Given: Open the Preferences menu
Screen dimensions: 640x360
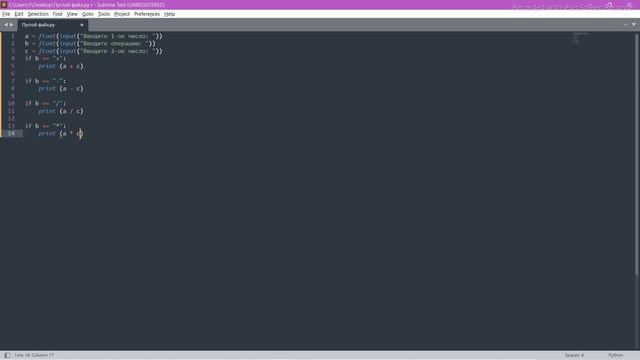Looking at the screenshot, I should 147,14.
